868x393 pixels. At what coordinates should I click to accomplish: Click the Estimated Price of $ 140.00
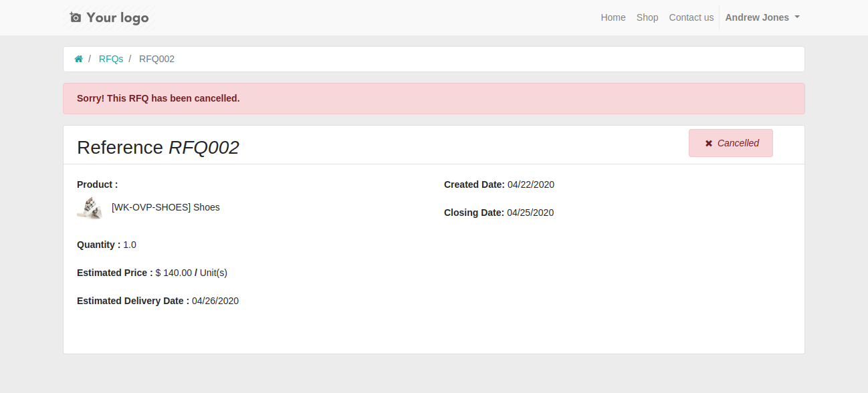(x=174, y=273)
